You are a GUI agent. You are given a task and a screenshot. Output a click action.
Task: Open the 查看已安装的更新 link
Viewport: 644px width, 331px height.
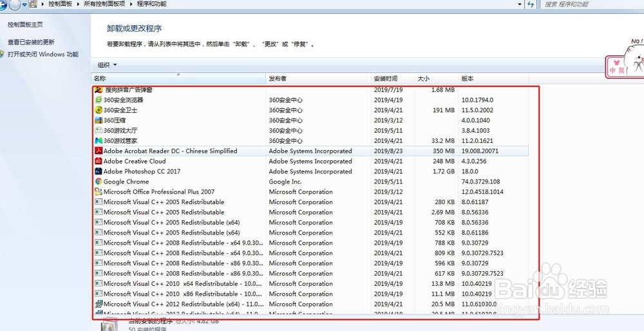tap(31, 43)
